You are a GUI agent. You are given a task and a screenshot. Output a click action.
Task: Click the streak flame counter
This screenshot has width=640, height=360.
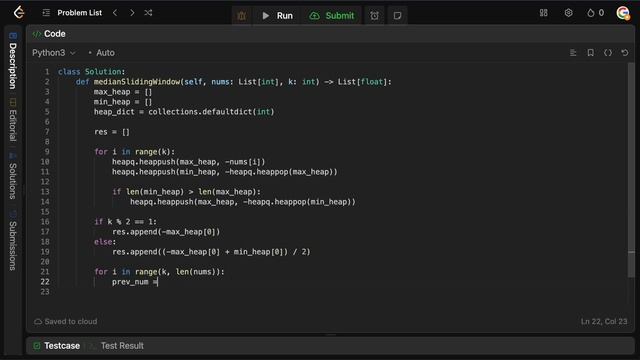[596, 13]
